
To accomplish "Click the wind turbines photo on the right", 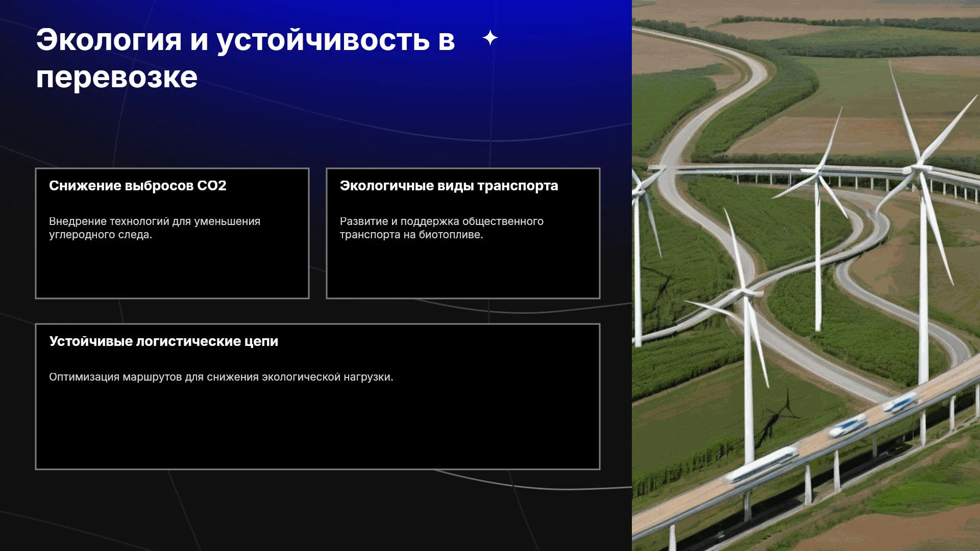I will coord(806,275).
